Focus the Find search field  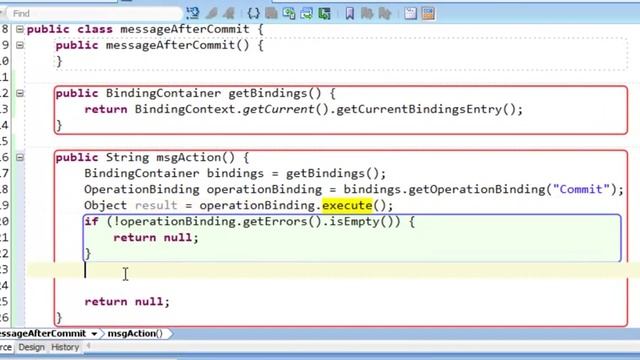(x=95, y=13)
